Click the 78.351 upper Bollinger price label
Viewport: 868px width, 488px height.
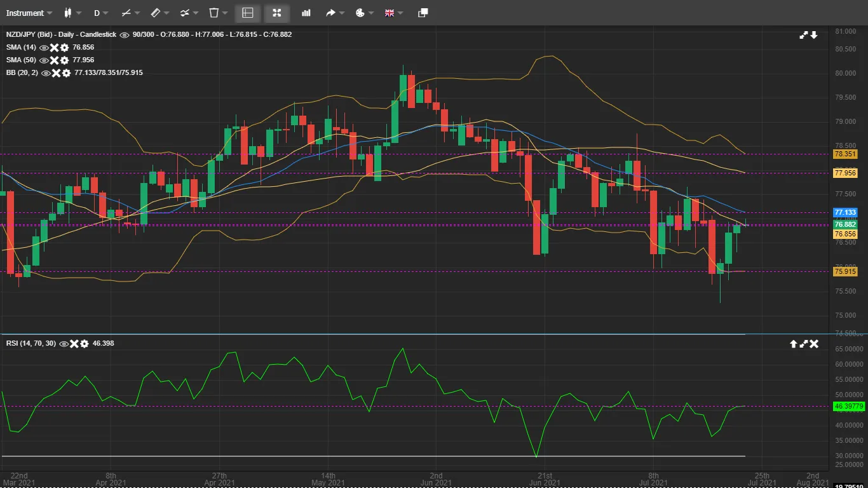coord(845,154)
